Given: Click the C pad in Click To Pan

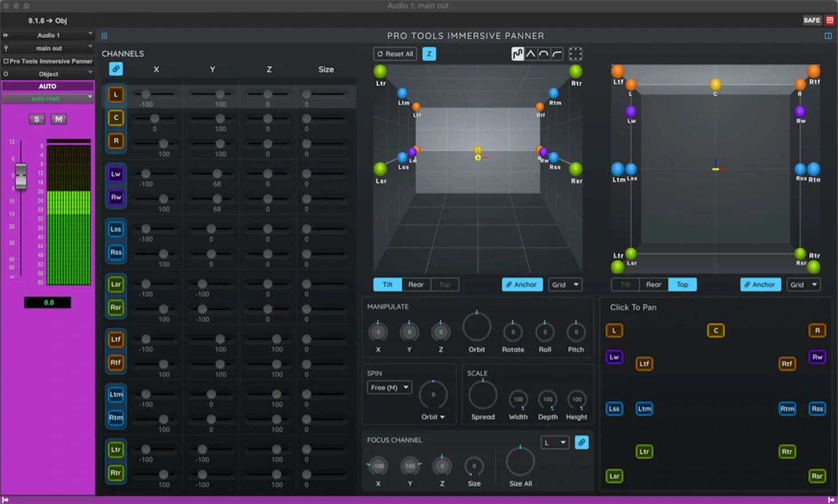Looking at the screenshot, I should pos(716,330).
